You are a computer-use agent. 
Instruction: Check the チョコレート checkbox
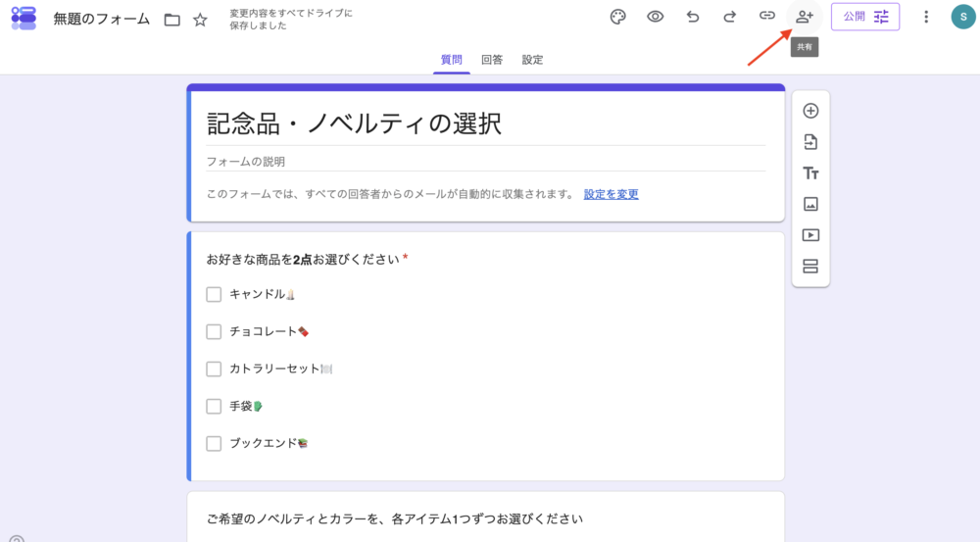[214, 331]
